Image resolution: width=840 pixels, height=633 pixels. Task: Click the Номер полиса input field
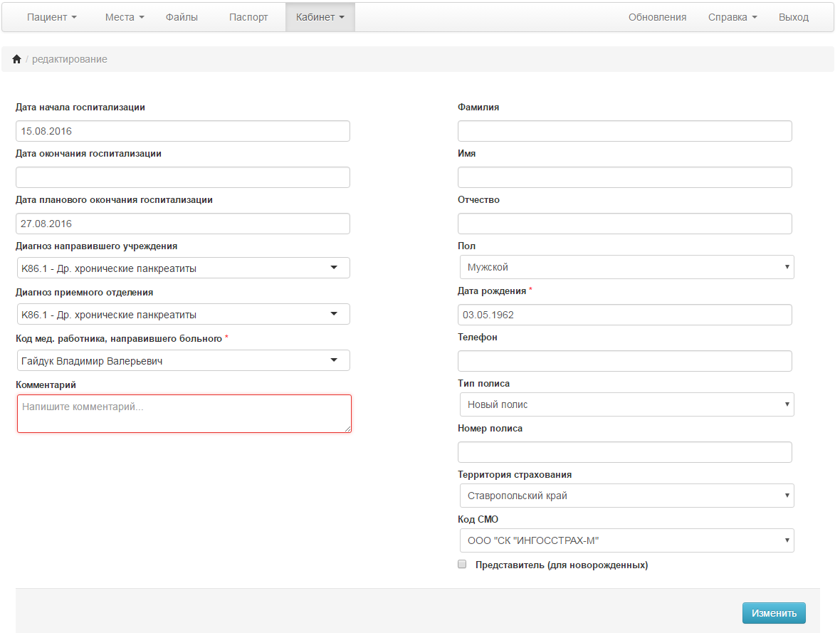(624, 452)
